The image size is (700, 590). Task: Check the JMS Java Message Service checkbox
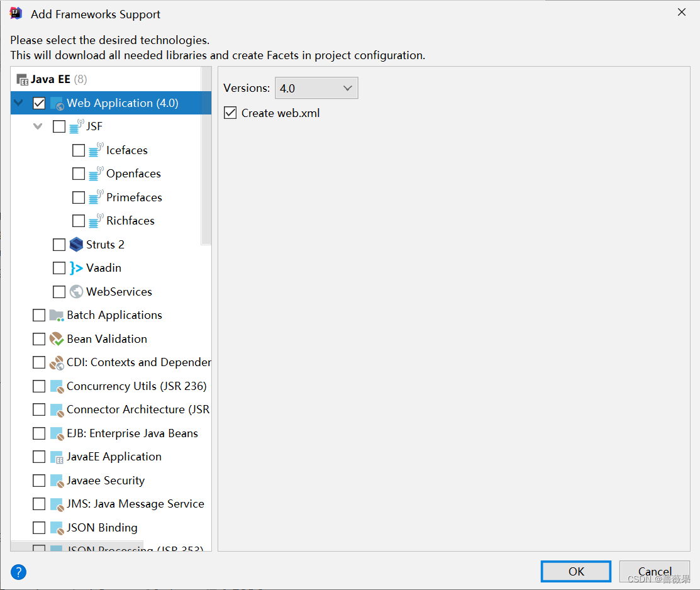(39, 504)
